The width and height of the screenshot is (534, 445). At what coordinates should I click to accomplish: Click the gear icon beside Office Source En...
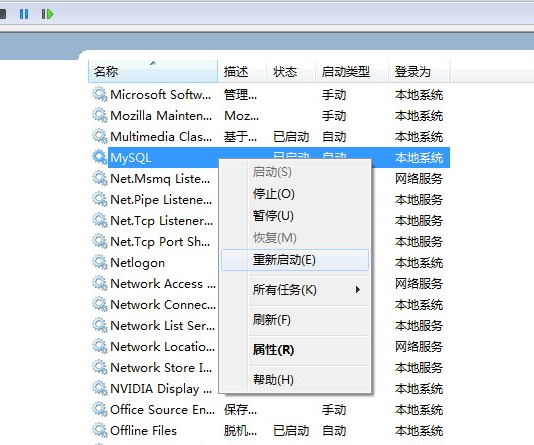coord(99,409)
